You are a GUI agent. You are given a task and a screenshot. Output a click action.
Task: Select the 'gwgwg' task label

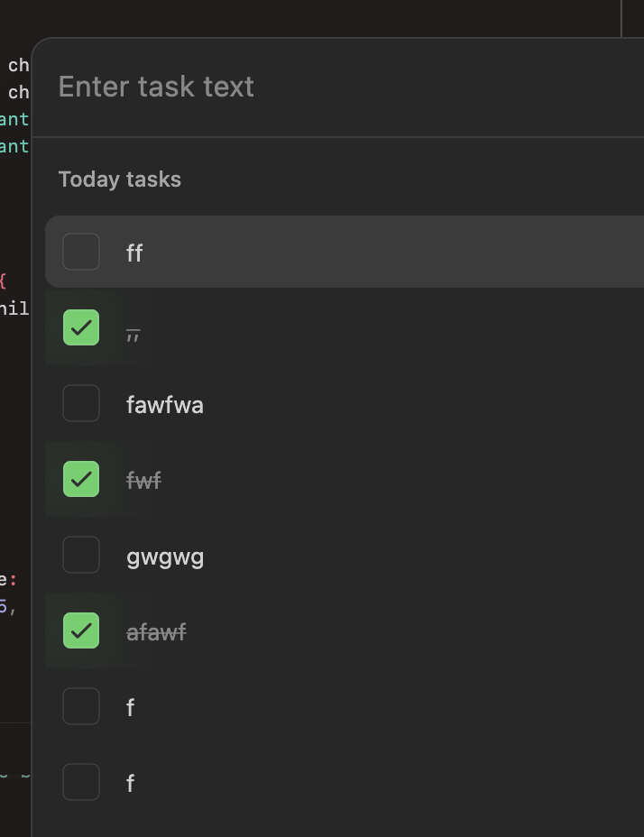165,557
